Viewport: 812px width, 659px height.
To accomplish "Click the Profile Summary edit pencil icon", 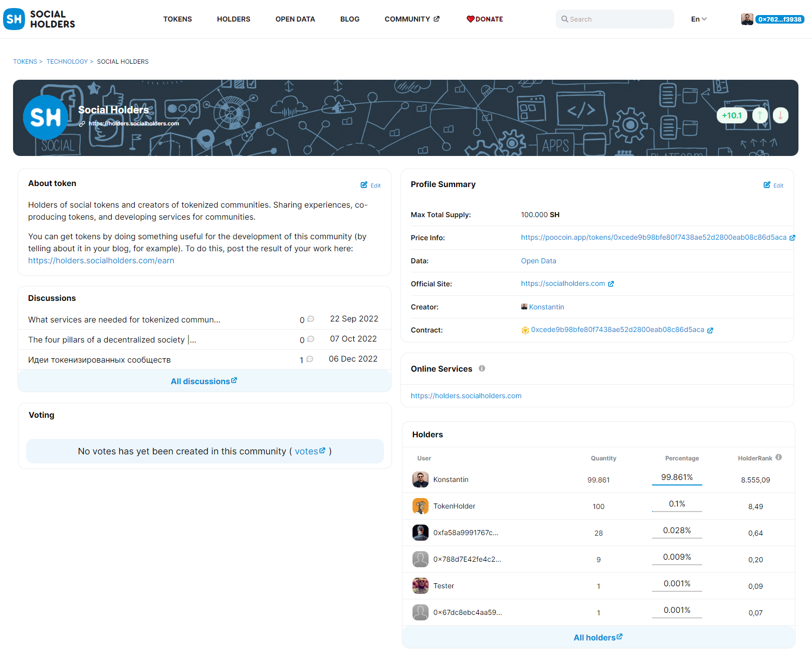I will 767,185.
